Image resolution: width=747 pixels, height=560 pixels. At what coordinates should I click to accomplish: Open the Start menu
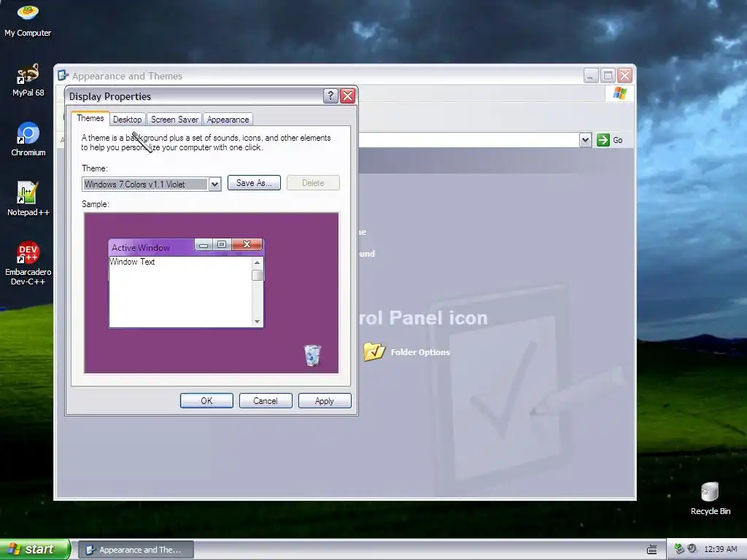34,550
